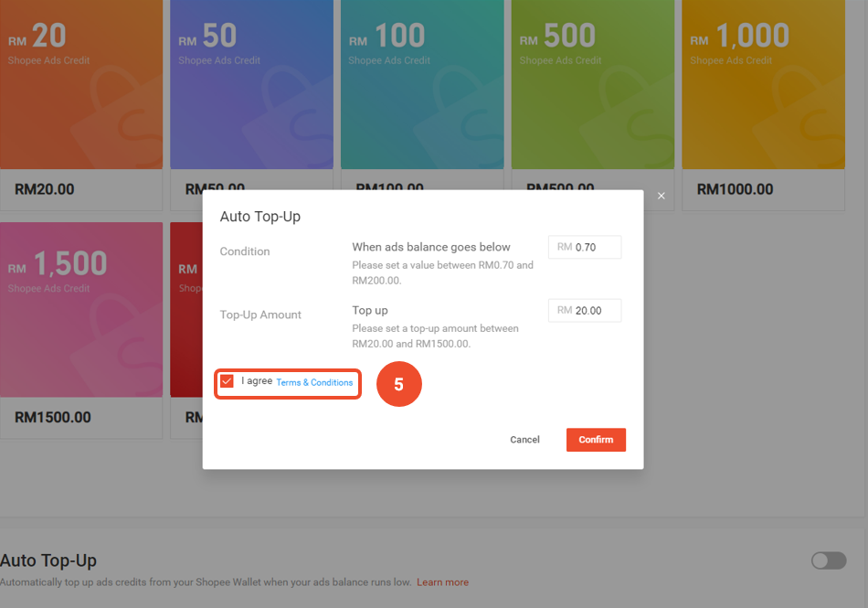Viewport: 868px width, 608px height.
Task: Click the RM1500.00 price label
Action: tap(53, 418)
